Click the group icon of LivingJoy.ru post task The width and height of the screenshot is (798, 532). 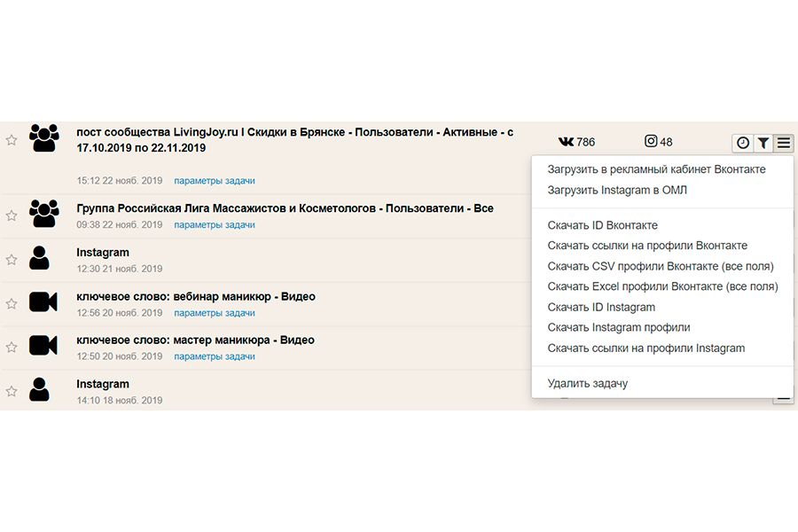[43, 137]
